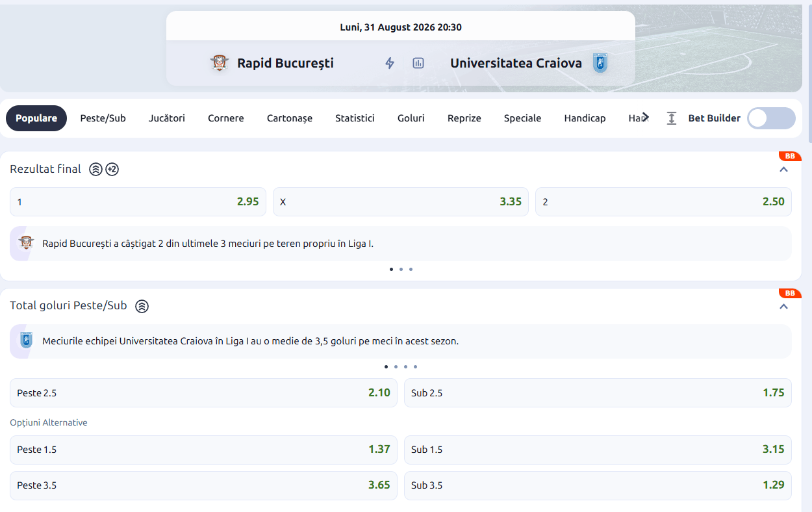Select Peste 3.5 at odds 3.65

(203, 485)
